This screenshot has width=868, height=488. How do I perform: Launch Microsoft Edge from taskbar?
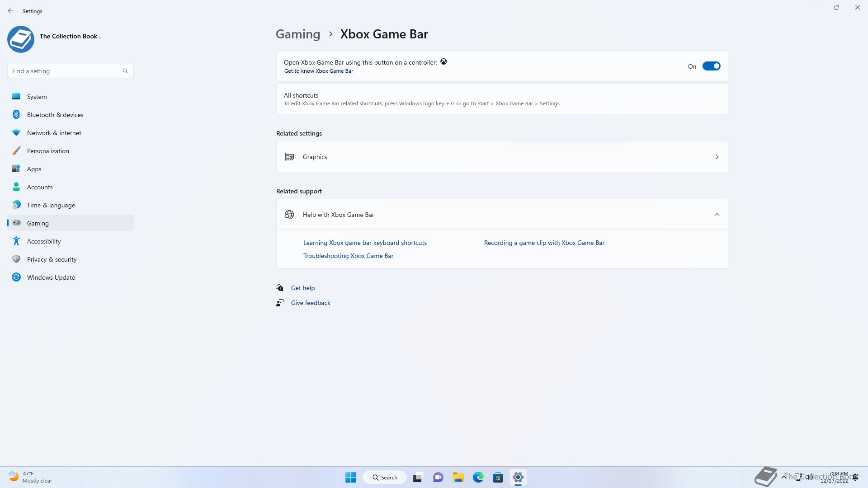478,477
